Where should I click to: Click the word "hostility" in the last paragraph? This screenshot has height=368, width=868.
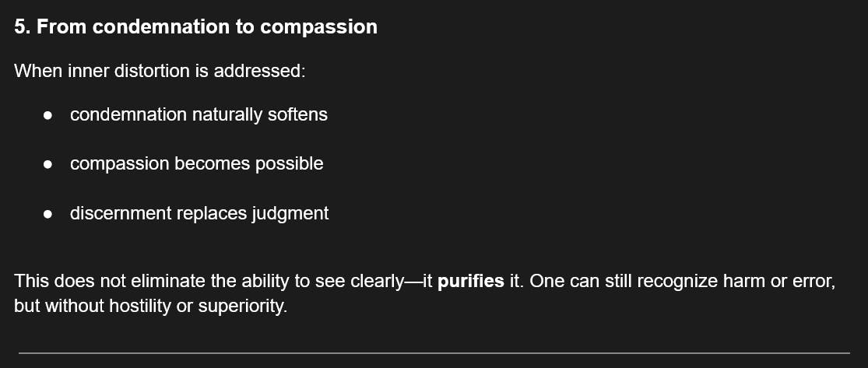click(x=137, y=306)
